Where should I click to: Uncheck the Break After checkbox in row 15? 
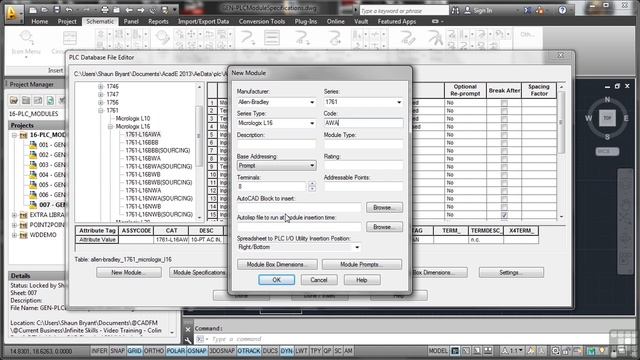click(504, 215)
